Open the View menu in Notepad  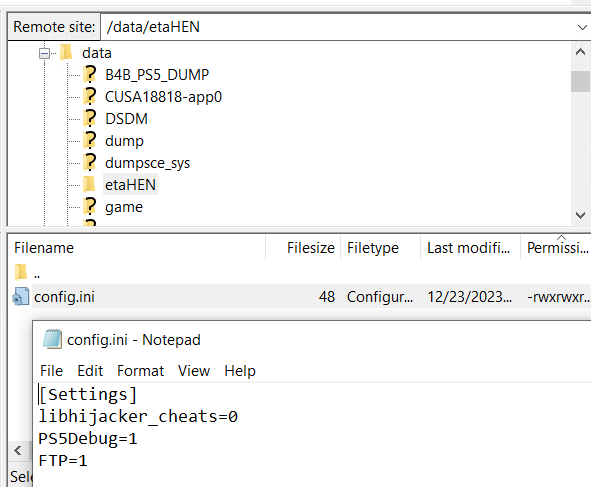194,371
